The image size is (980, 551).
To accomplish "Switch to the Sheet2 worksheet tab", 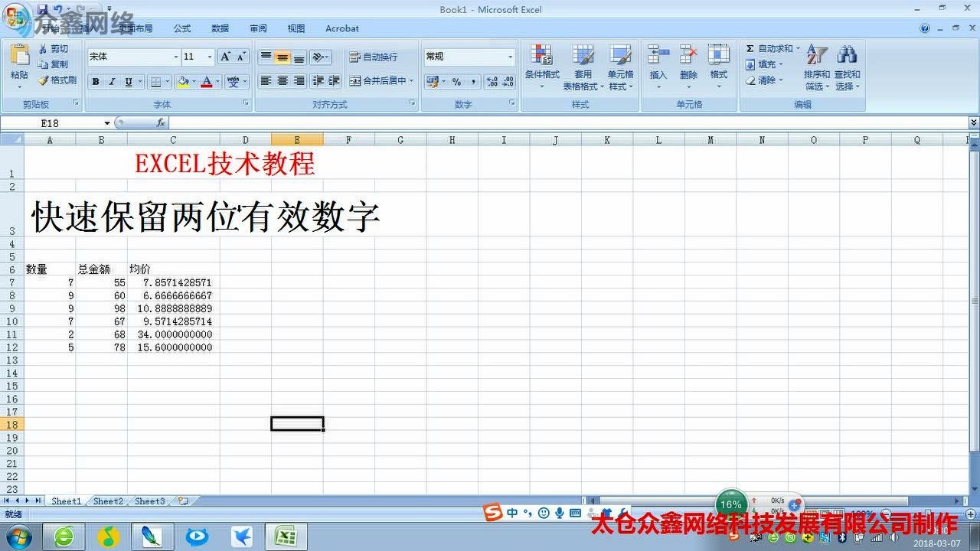I will click(107, 500).
